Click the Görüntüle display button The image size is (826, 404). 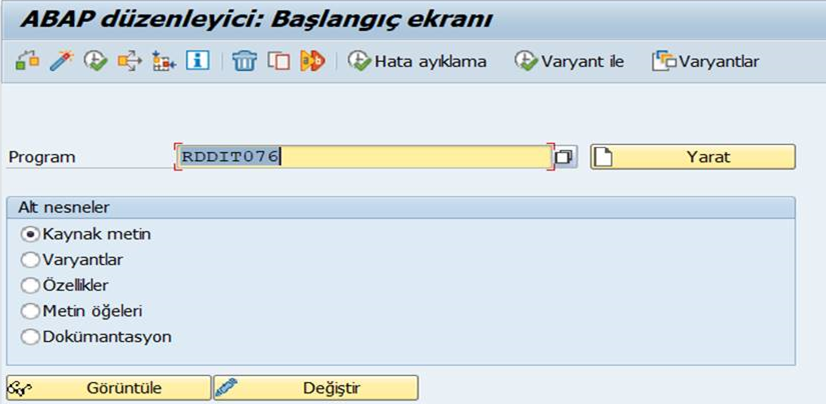coord(109,388)
